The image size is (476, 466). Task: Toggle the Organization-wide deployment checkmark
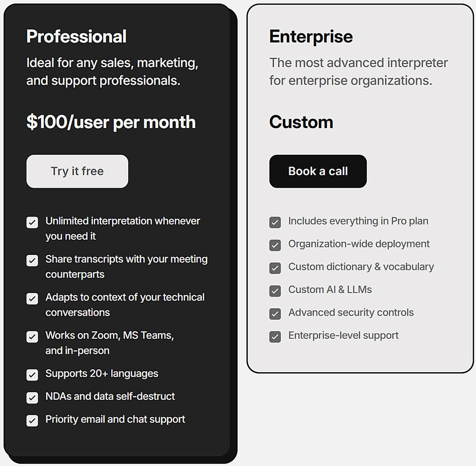(275, 245)
